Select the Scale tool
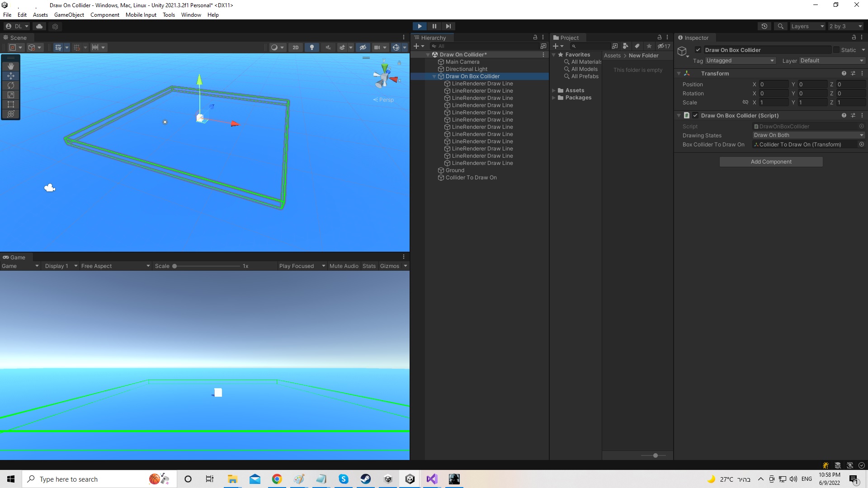 tap(11, 95)
